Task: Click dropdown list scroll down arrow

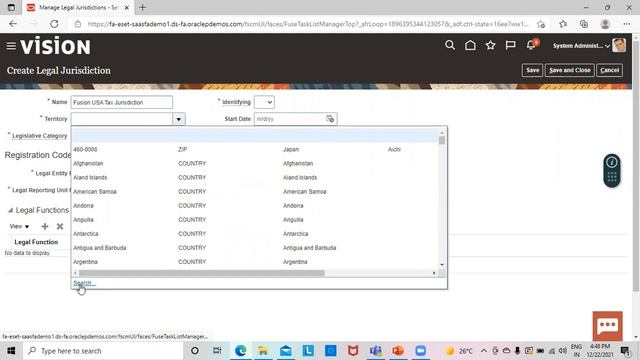Action: click(442, 265)
